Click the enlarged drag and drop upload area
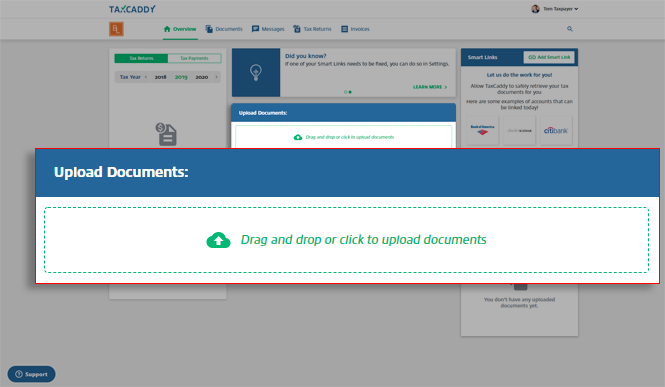 pos(346,240)
